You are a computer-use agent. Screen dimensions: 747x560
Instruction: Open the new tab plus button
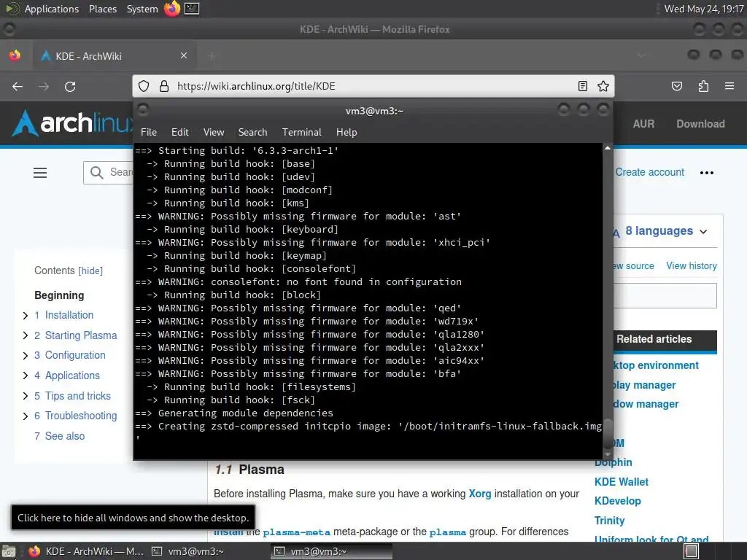click(212, 56)
